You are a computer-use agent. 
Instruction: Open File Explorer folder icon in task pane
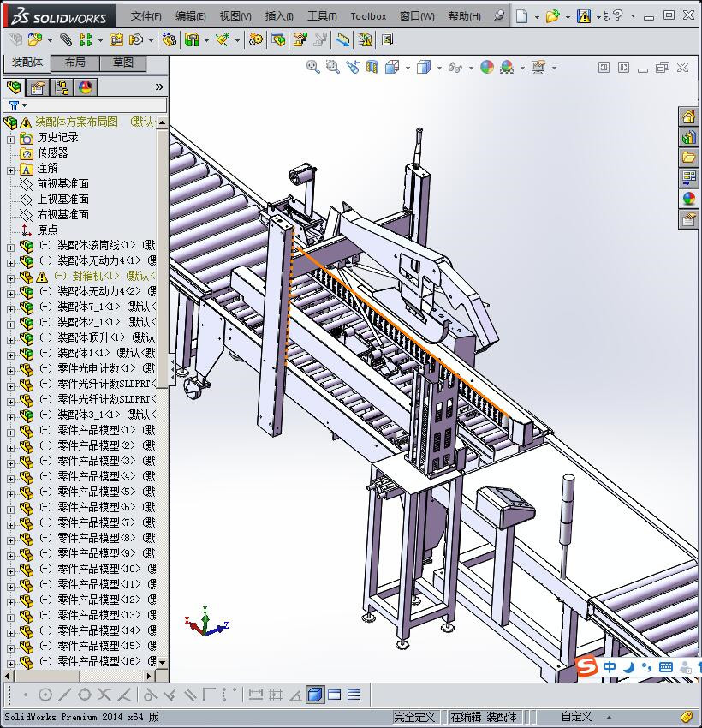[688, 158]
